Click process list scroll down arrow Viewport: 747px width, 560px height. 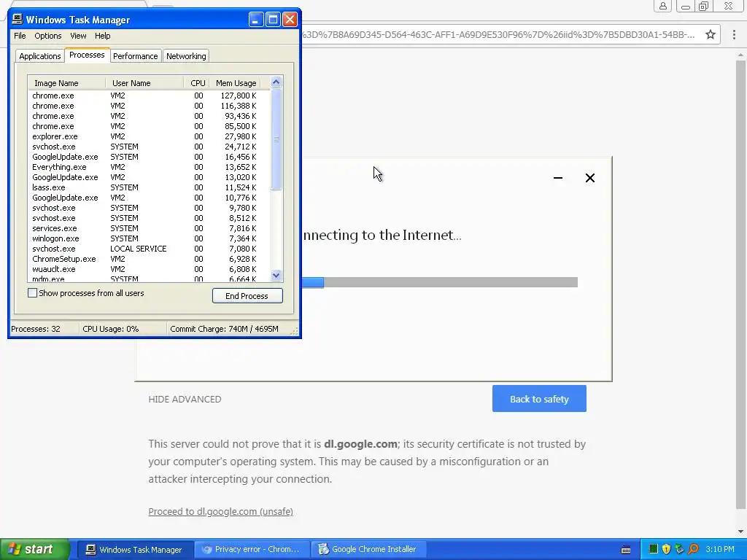click(276, 275)
